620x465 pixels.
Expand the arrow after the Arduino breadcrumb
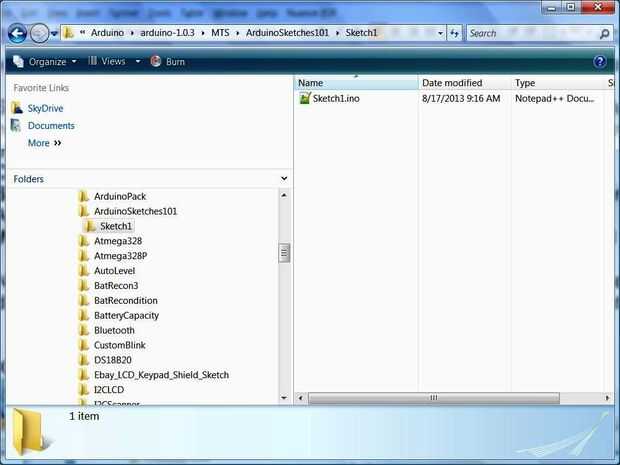[x=132, y=33]
